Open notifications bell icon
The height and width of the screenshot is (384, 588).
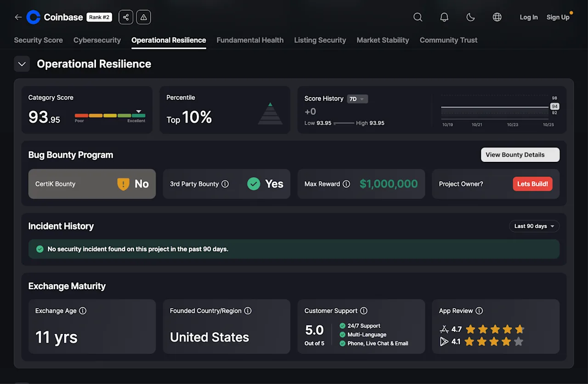point(444,17)
